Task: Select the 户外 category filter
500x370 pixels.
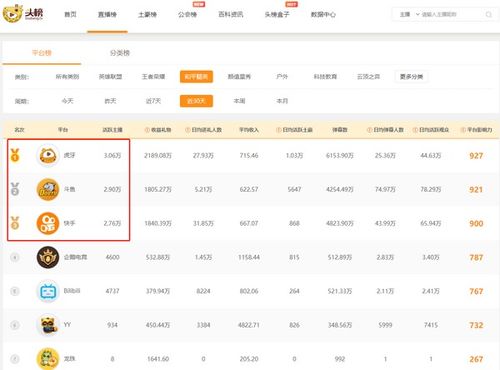Action: click(x=282, y=77)
